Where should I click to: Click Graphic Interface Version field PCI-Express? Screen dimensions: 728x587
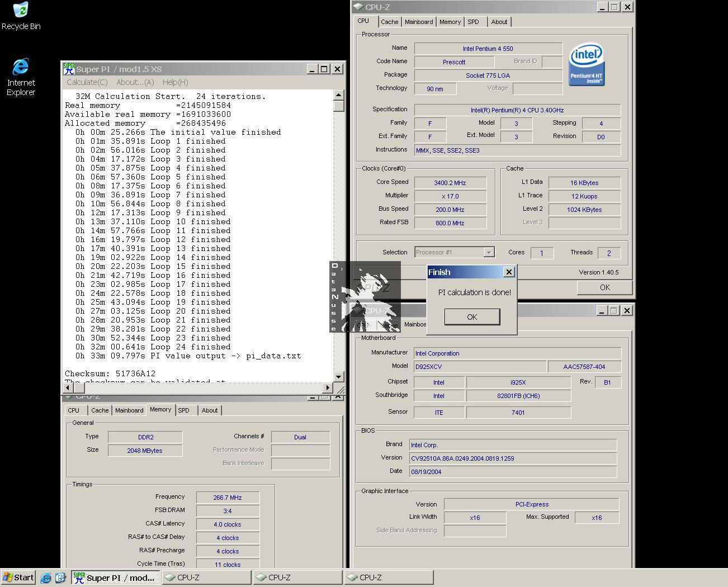click(x=532, y=504)
